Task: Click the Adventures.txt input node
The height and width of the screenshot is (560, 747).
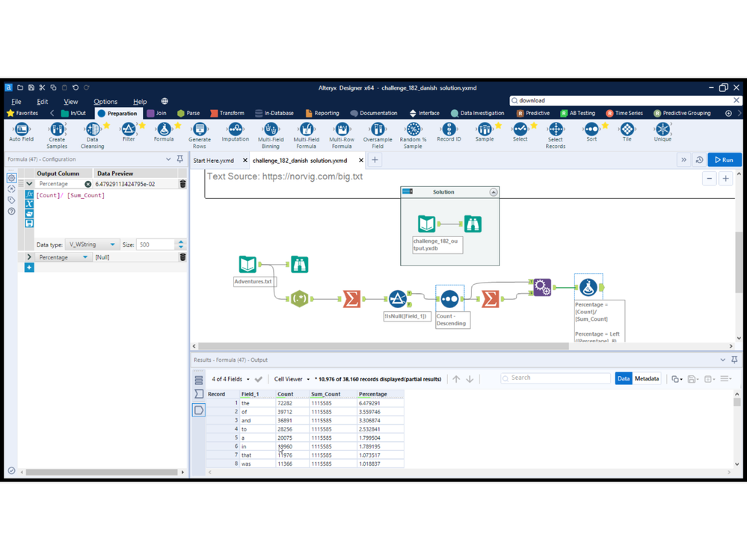Action: point(248,264)
